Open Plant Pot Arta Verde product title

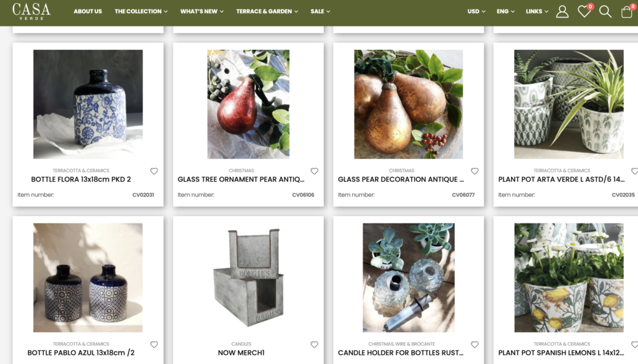coord(561,179)
